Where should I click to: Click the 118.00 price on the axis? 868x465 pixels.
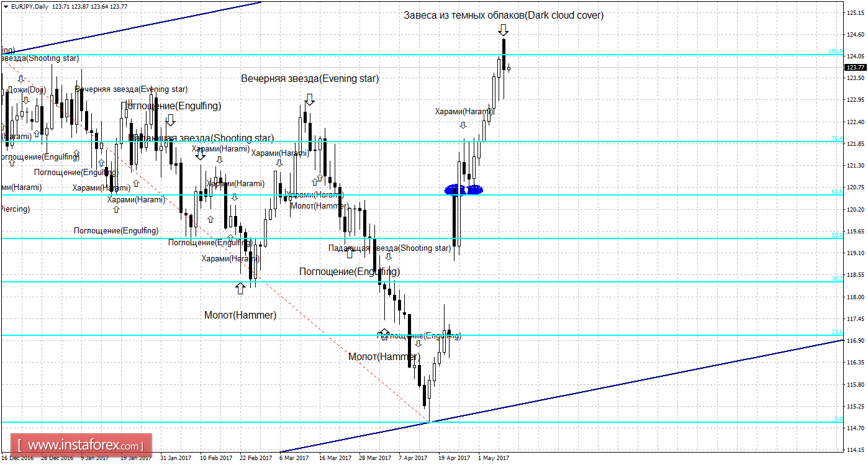[x=856, y=297]
